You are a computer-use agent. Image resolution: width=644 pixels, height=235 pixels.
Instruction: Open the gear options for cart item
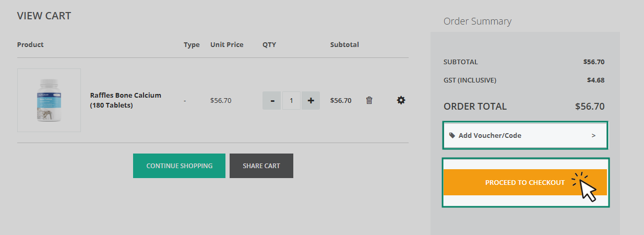pyautogui.click(x=401, y=100)
